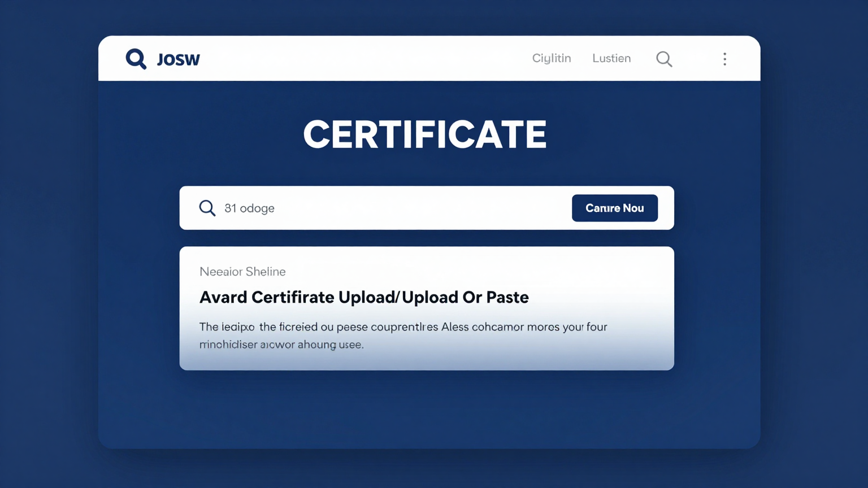868x488 pixels.
Task: Open the Ciylitin navigation item
Action: coord(551,58)
